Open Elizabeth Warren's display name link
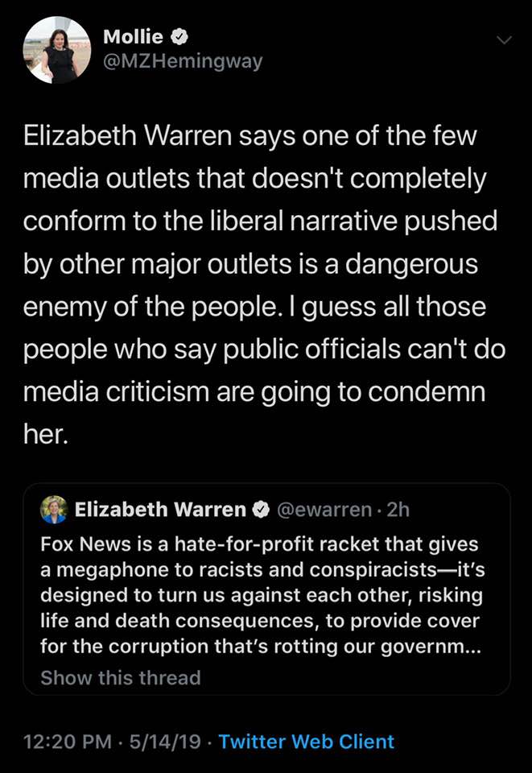The height and width of the screenshot is (773, 532). pos(160,509)
